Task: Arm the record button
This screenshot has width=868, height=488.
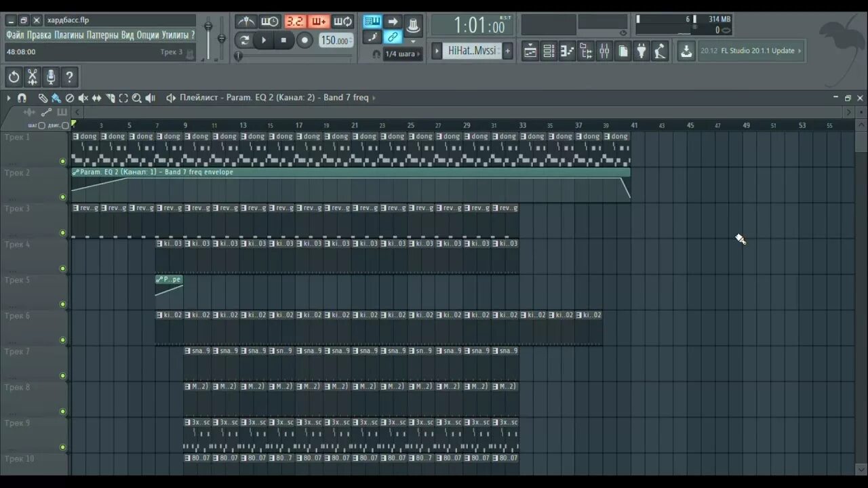Action: (x=304, y=40)
